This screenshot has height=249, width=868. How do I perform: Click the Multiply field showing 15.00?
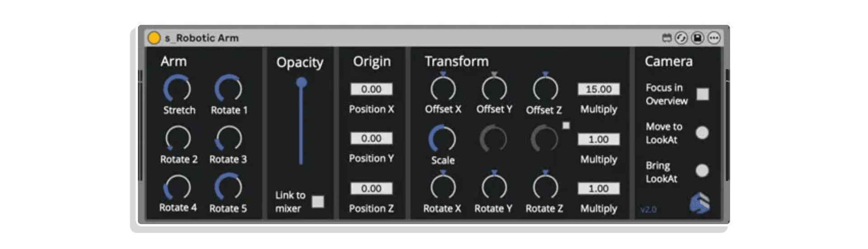(x=599, y=89)
